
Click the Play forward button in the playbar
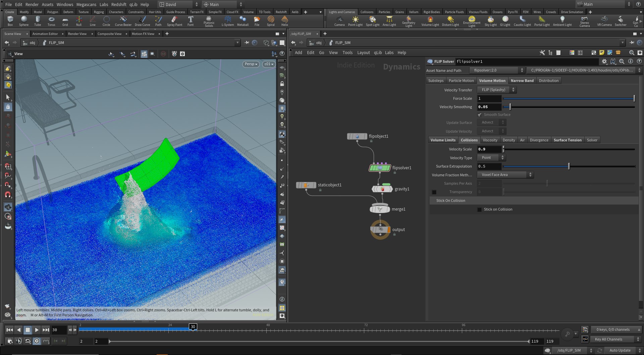[37, 330]
